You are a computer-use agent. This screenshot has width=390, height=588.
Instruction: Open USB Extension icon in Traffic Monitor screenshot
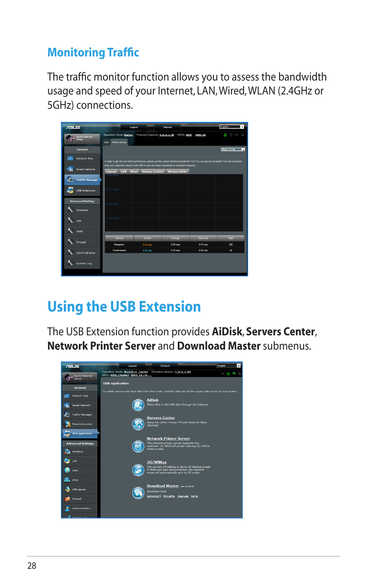point(70,190)
